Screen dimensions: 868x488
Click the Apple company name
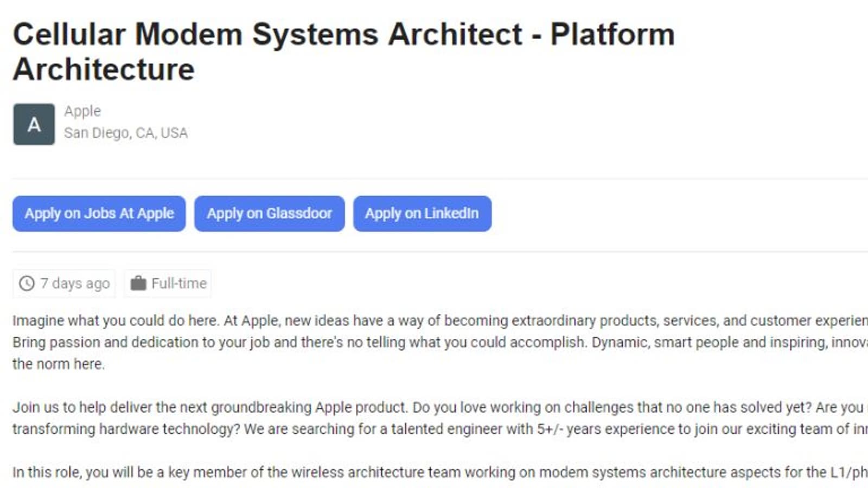82,111
